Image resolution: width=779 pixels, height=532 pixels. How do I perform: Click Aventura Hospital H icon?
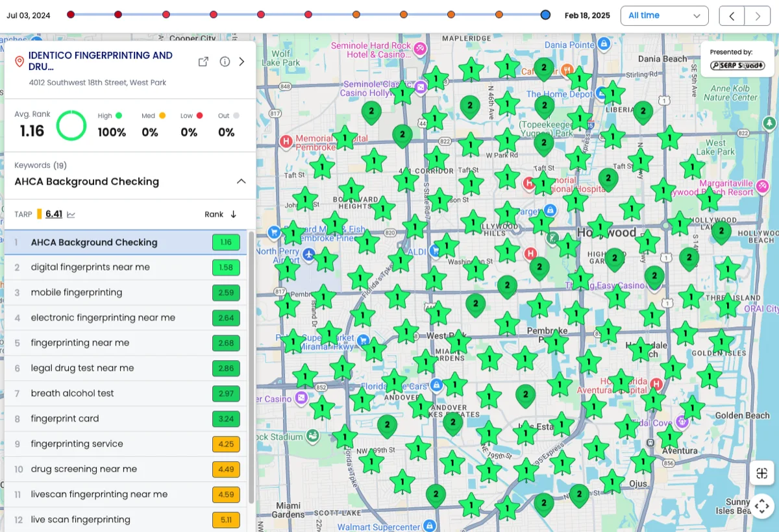point(656,384)
